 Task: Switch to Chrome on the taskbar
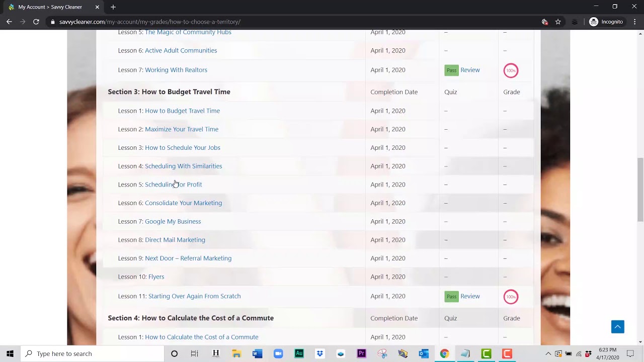(x=444, y=353)
